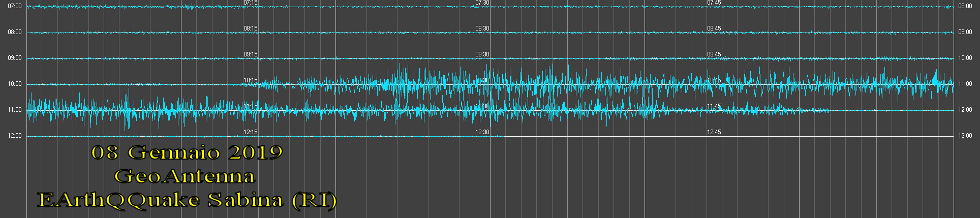Click the 07:45 time marker
This screenshot has height=218, width=980.
[x=714, y=3]
